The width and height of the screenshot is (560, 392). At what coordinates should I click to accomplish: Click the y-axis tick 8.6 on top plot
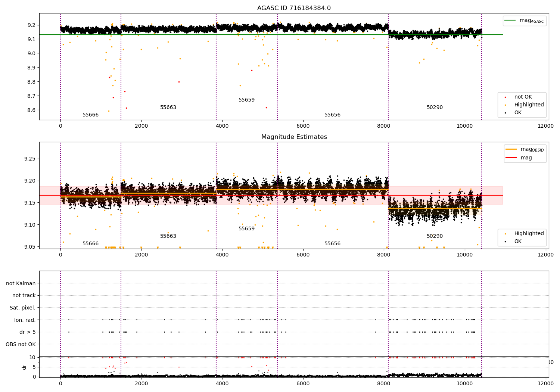click(31, 110)
